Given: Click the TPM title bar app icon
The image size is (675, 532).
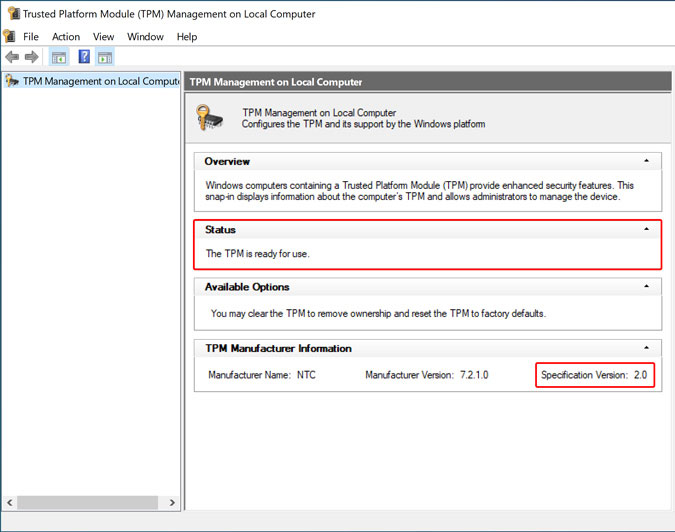Looking at the screenshot, I should [13, 13].
